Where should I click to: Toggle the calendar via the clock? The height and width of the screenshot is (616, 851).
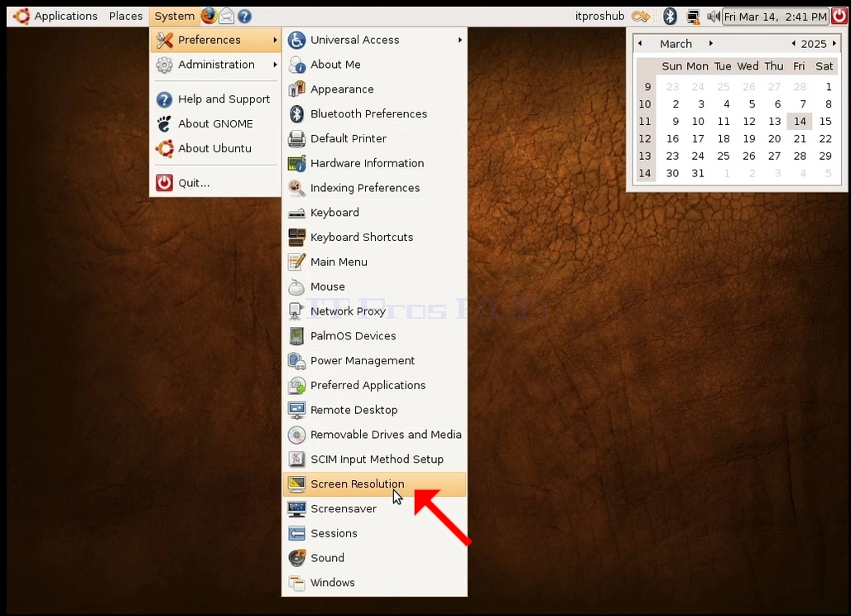775,17
